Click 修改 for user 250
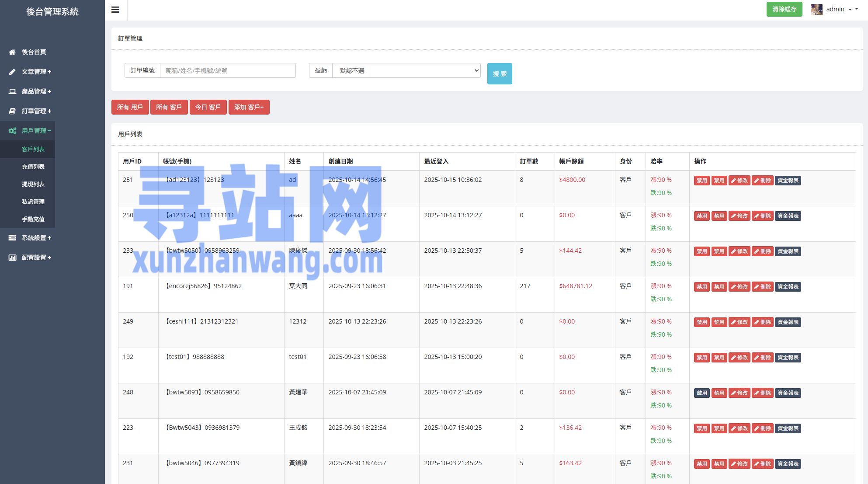 pos(740,216)
